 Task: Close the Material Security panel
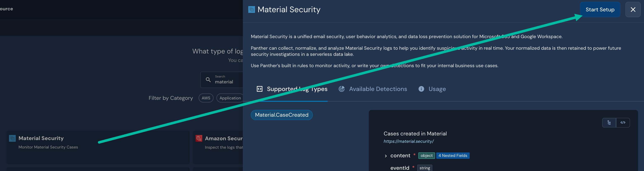[x=633, y=9]
